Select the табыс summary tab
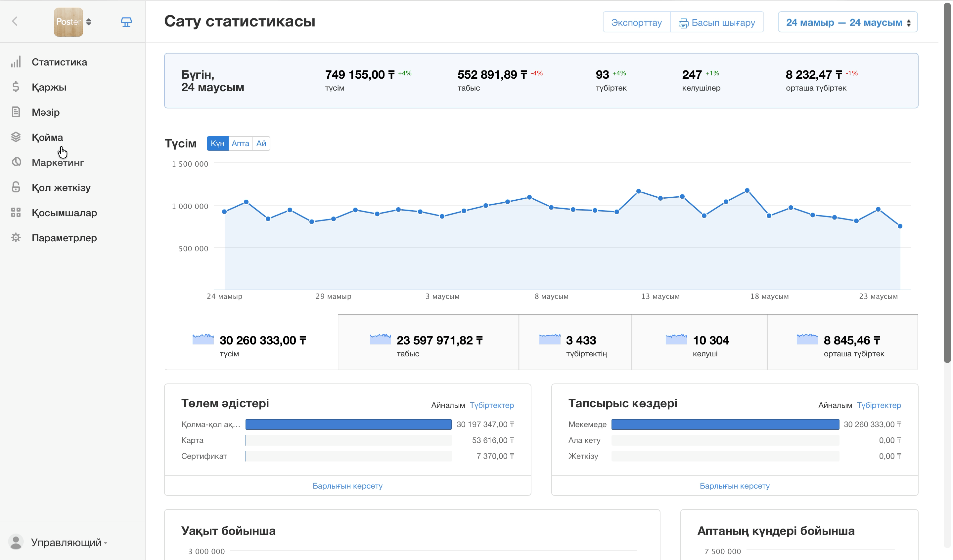The width and height of the screenshot is (953, 560). click(x=428, y=342)
